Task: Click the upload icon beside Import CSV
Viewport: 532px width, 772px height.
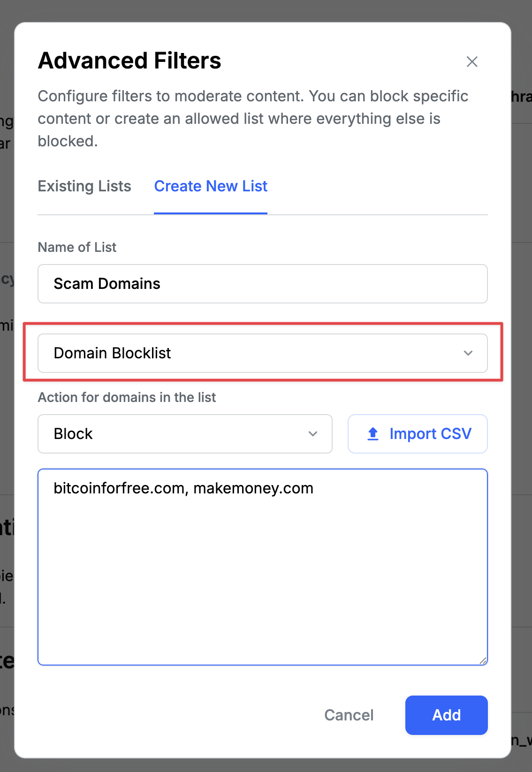Action: click(x=372, y=434)
